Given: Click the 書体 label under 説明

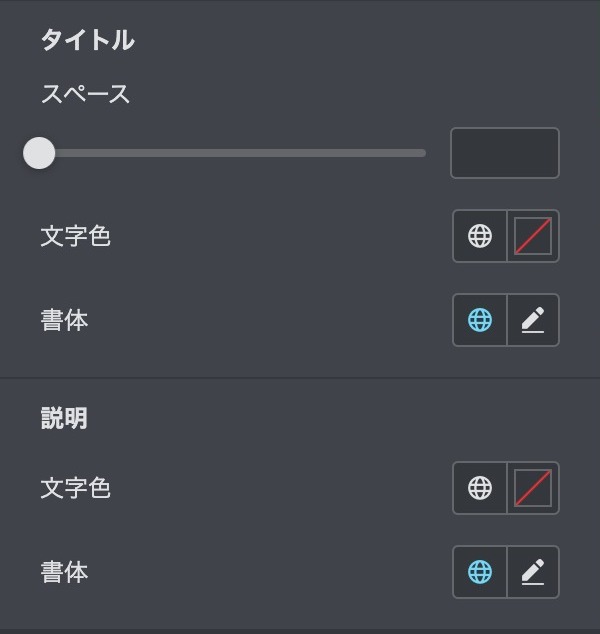Looking at the screenshot, I should [64, 572].
